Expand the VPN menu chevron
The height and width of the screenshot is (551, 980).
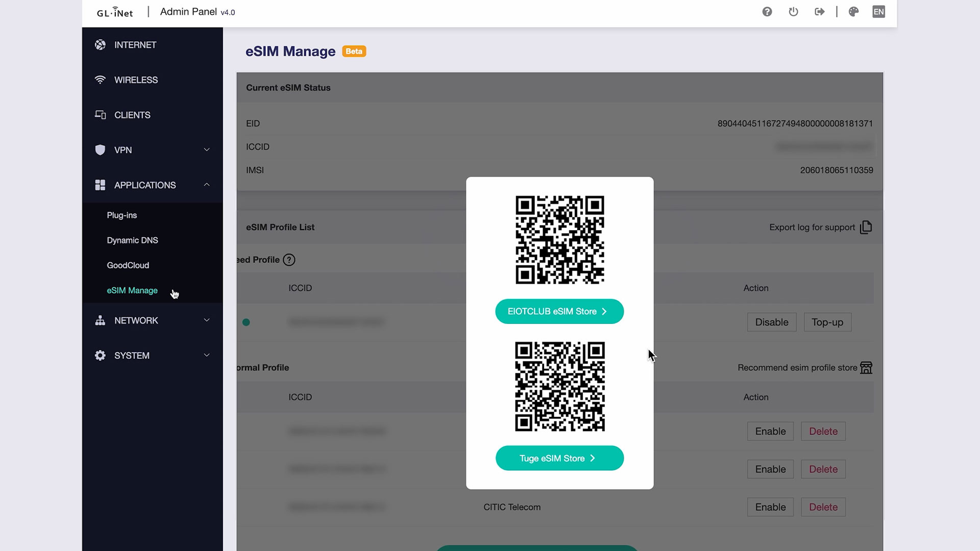(x=207, y=150)
